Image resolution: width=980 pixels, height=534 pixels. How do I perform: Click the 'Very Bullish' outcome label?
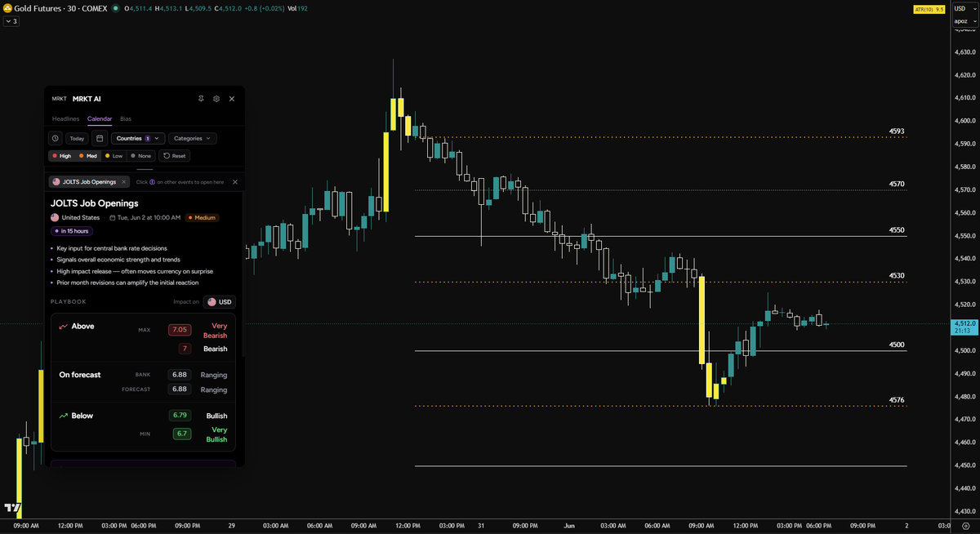[217, 434]
